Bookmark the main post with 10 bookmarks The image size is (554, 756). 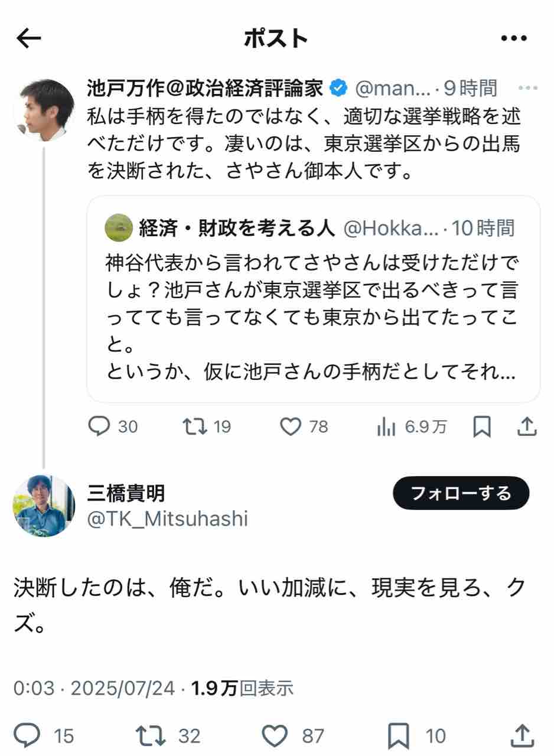399,736
